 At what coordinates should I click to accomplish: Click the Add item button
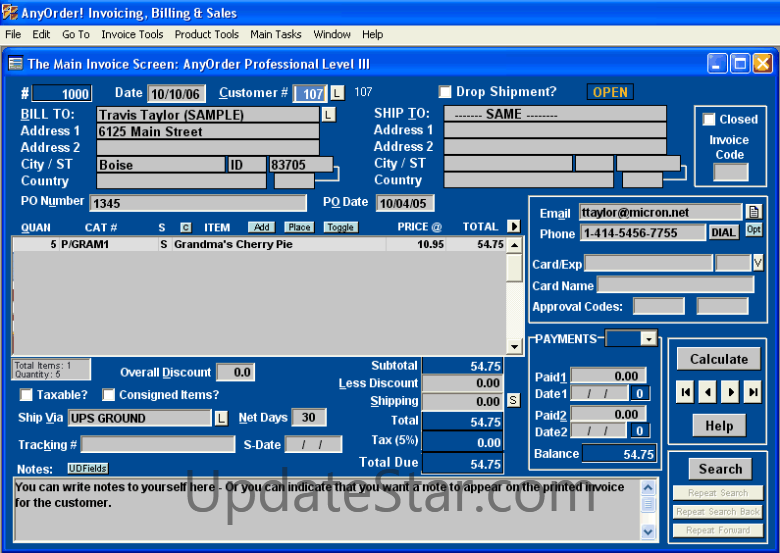[262, 227]
